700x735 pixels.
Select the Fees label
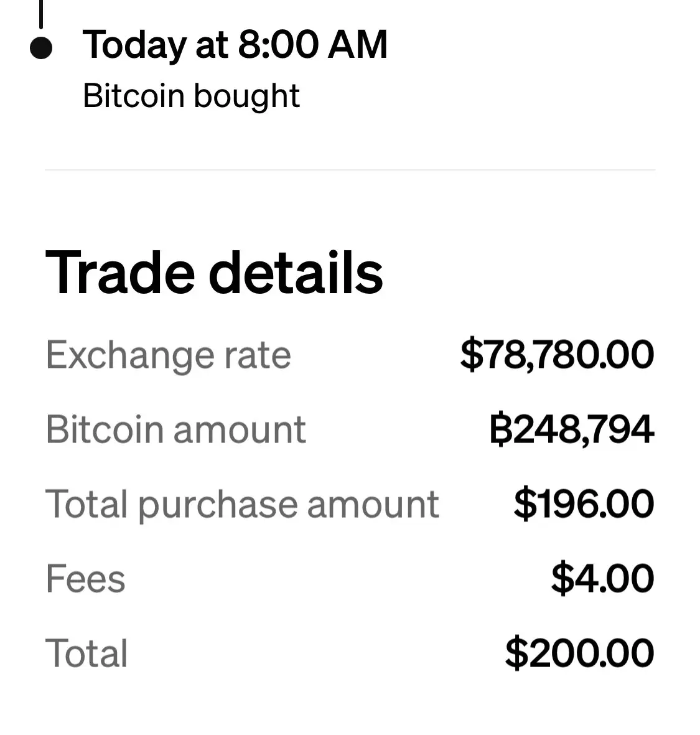(85, 579)
